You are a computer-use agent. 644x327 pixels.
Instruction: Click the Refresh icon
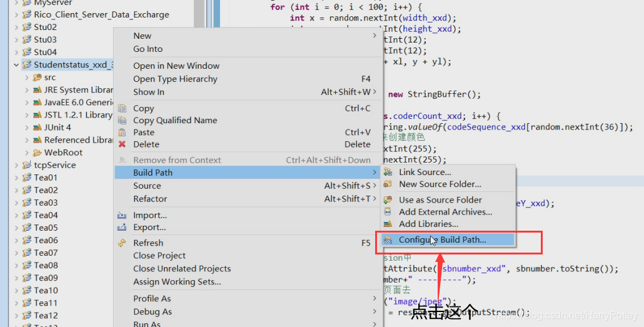click(x=122, y=243)
